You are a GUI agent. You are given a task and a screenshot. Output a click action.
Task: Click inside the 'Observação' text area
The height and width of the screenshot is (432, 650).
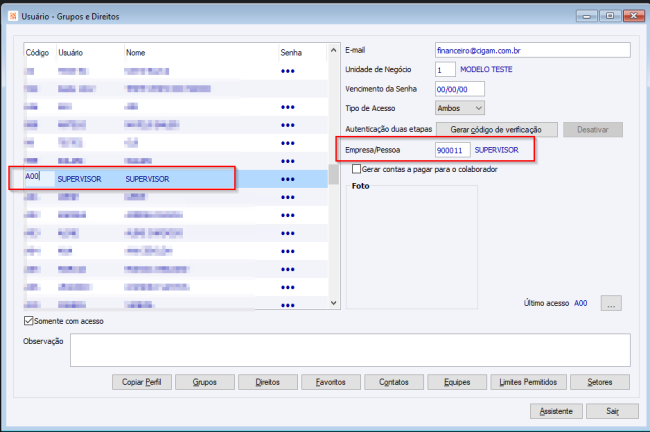tap(350, 350)
